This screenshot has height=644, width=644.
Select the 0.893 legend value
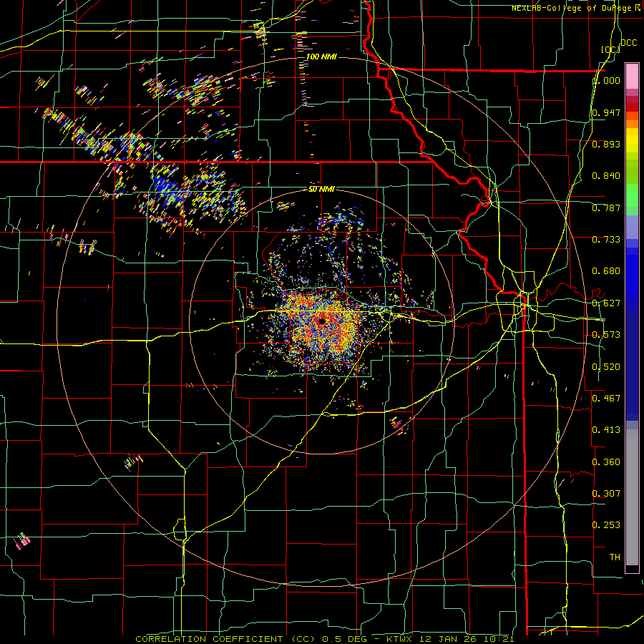606,144
